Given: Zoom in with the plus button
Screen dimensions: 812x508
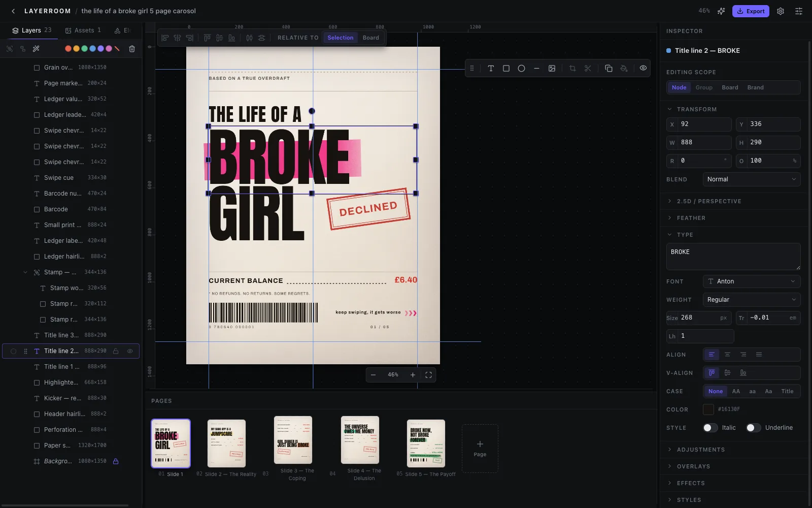Looking at the screenshot, I should [x=413, y=375].
